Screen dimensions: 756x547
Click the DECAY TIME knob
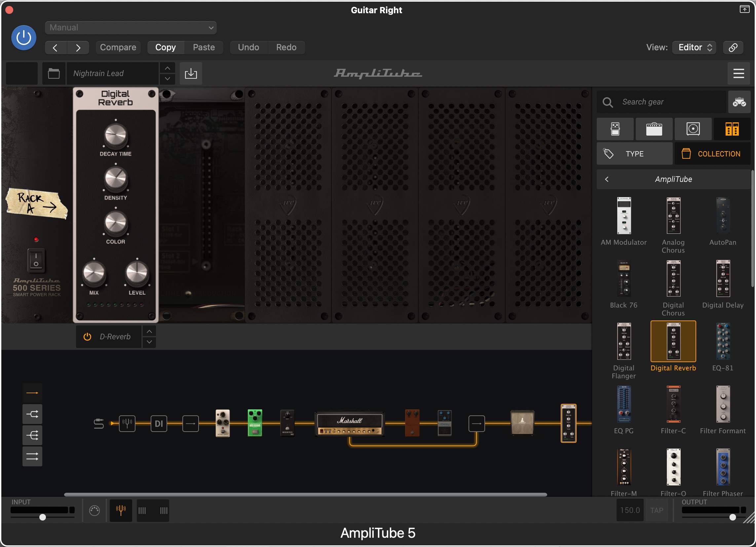[x=116, y=135]
